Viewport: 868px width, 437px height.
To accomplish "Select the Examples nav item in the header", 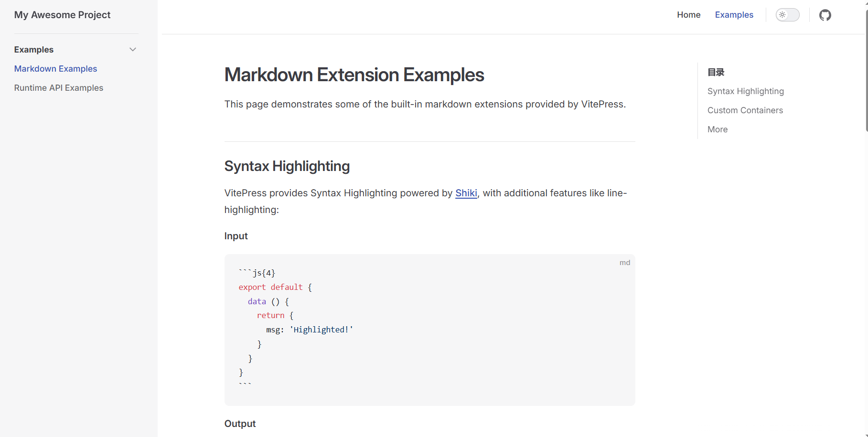I will 734,15.
